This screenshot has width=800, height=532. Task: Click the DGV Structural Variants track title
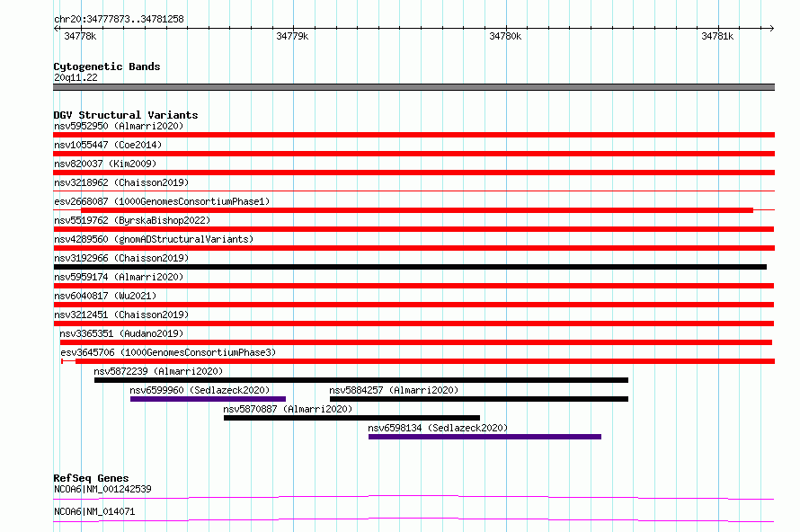tap(126, 115)
